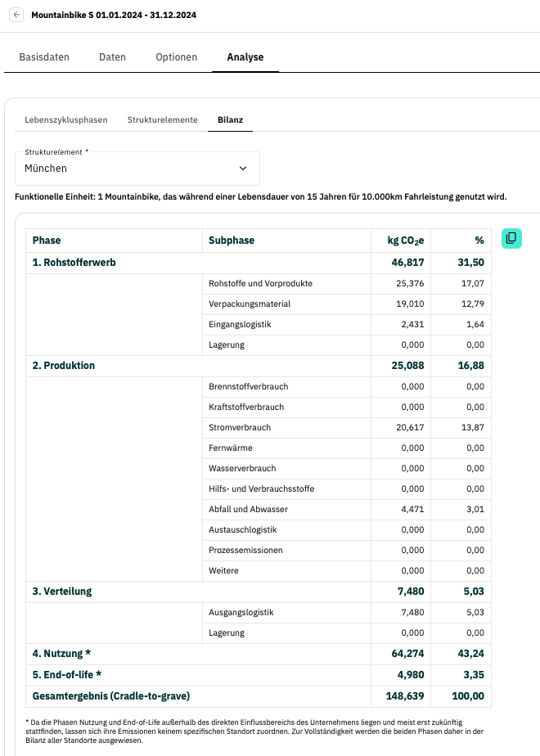Switch to the Basisdaten tab

[x=44, y=57]
